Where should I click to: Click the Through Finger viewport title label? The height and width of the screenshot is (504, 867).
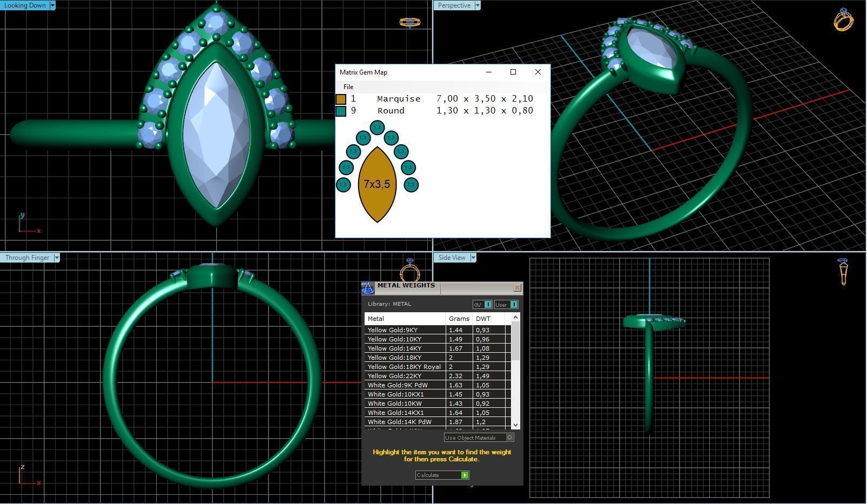pyautogui.click(x=27, y=258)
